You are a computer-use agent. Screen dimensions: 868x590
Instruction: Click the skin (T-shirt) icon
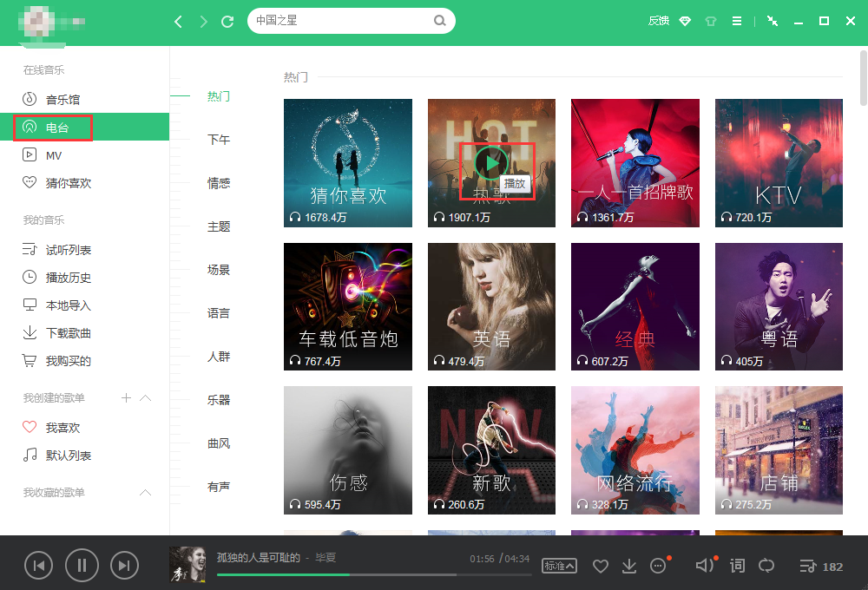(x=710, y=21)
